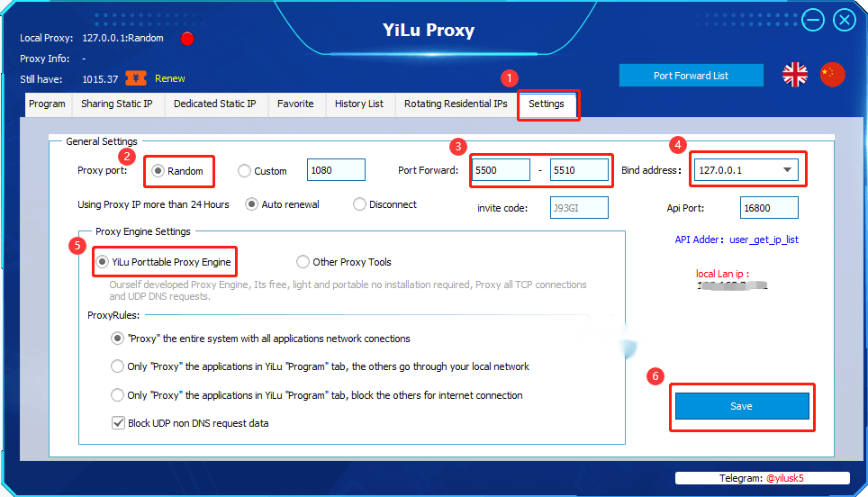
Task: Switch language to English flag icon
Action: click(795, 74)
